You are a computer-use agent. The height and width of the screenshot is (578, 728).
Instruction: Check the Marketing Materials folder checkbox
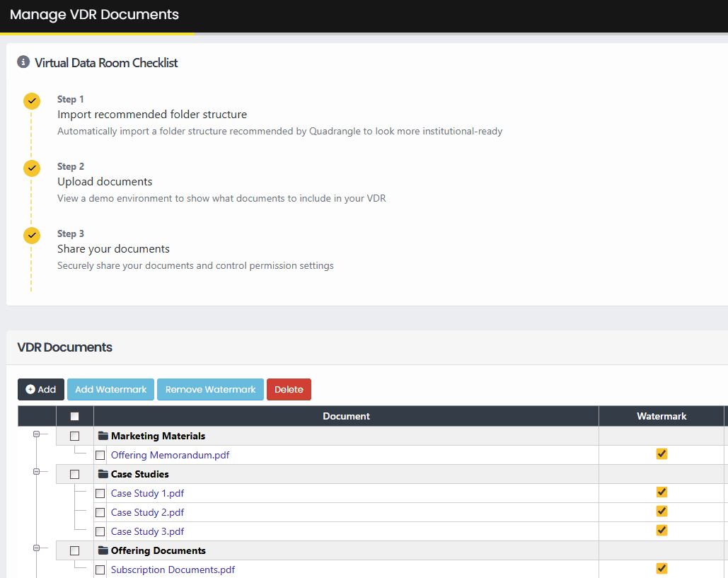coord(75,436)
